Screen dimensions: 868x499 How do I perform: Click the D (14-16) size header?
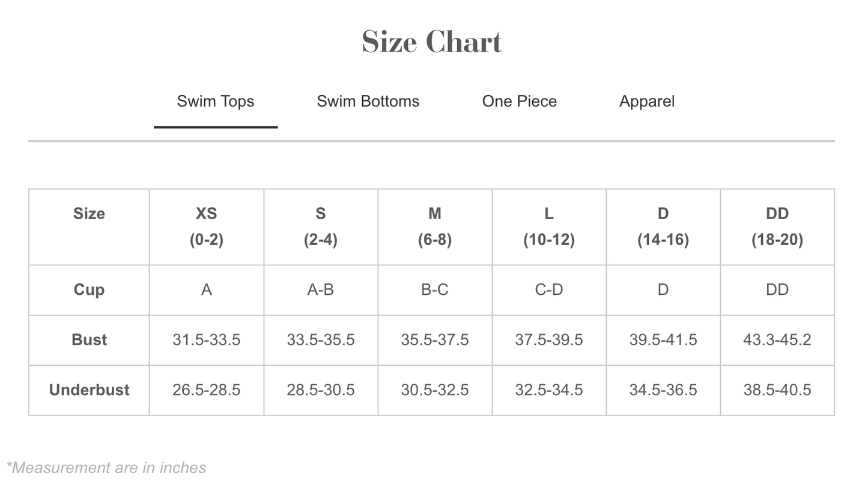[x=663, y=227]
